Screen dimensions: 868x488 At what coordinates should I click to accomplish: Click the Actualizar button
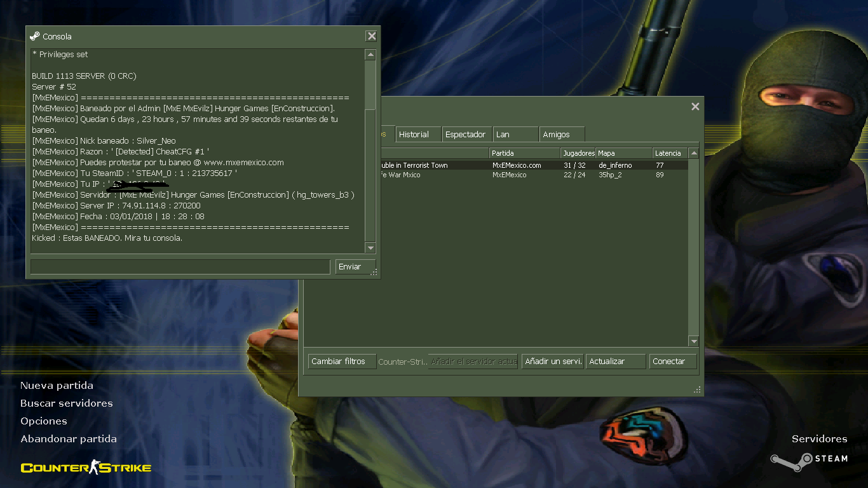coord(615,361)
